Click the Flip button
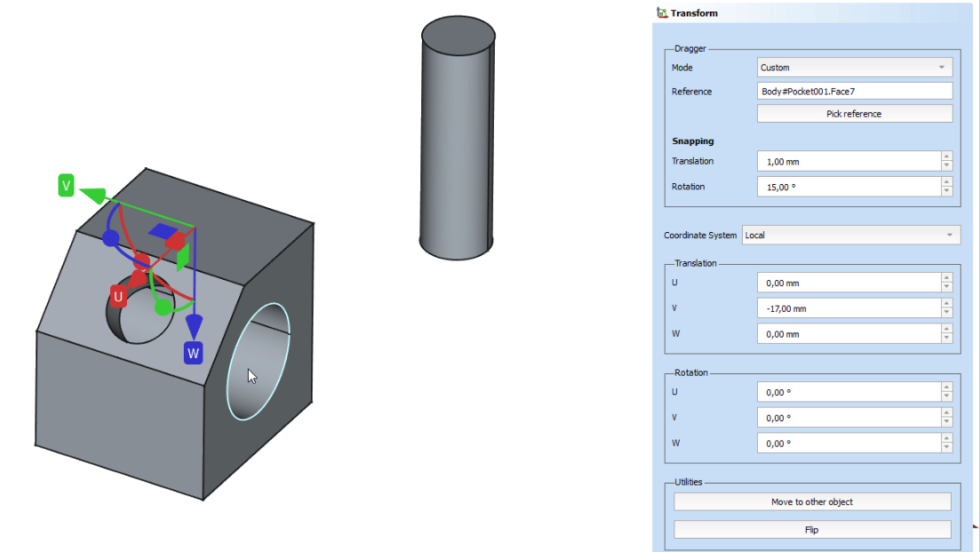 pos(812,530)
